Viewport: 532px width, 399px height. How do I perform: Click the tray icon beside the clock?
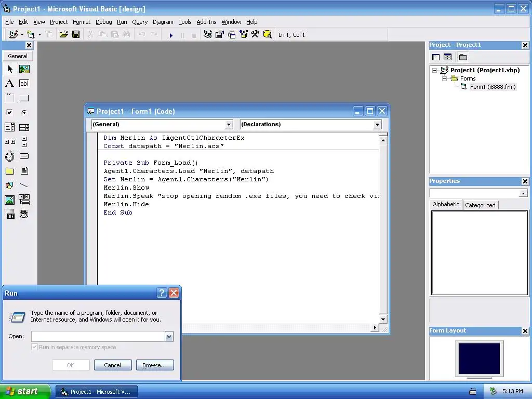(493, 391)
